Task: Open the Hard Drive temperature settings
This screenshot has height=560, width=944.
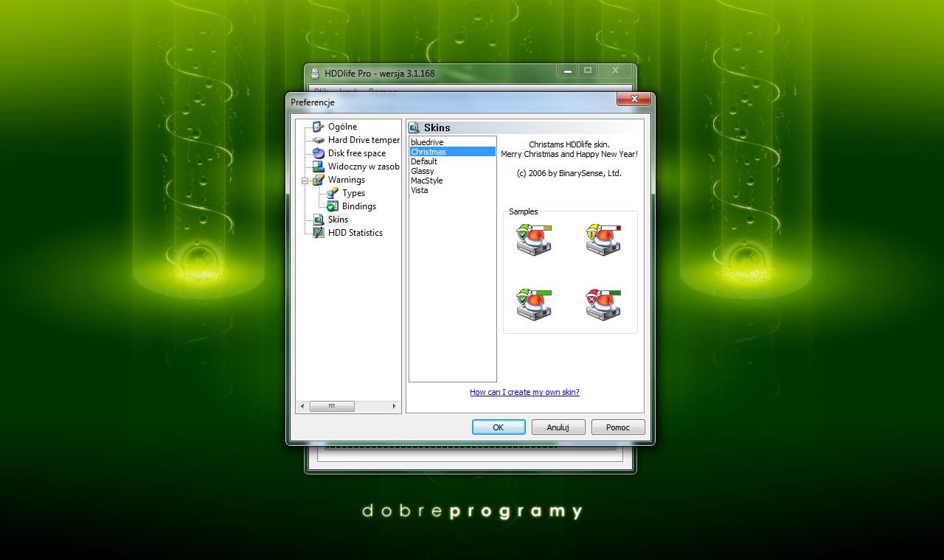Action: coord(364,140)
